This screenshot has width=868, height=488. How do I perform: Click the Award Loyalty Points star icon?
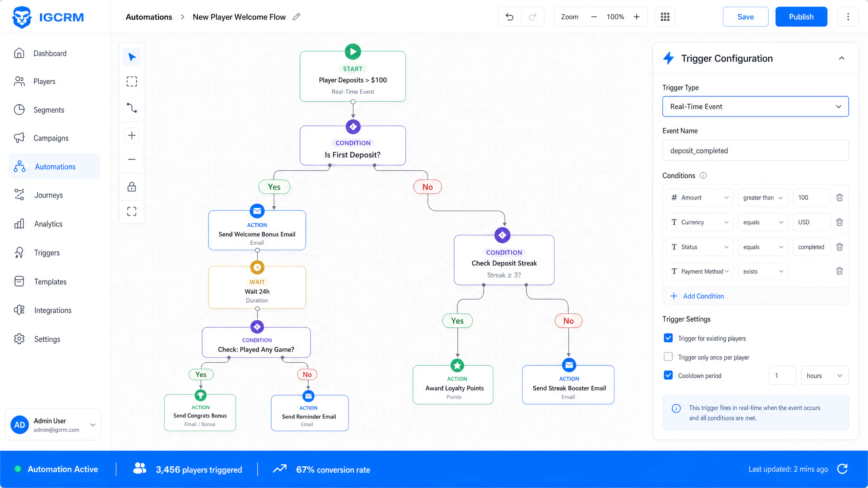[457, 366]
